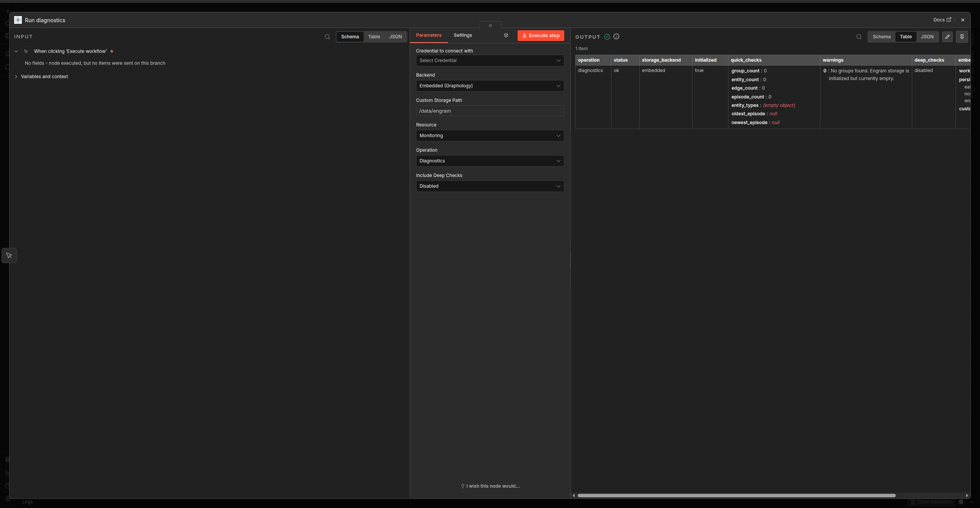Click the Run diagnostics node icon

pyautogui.click(x=18, y=20)
